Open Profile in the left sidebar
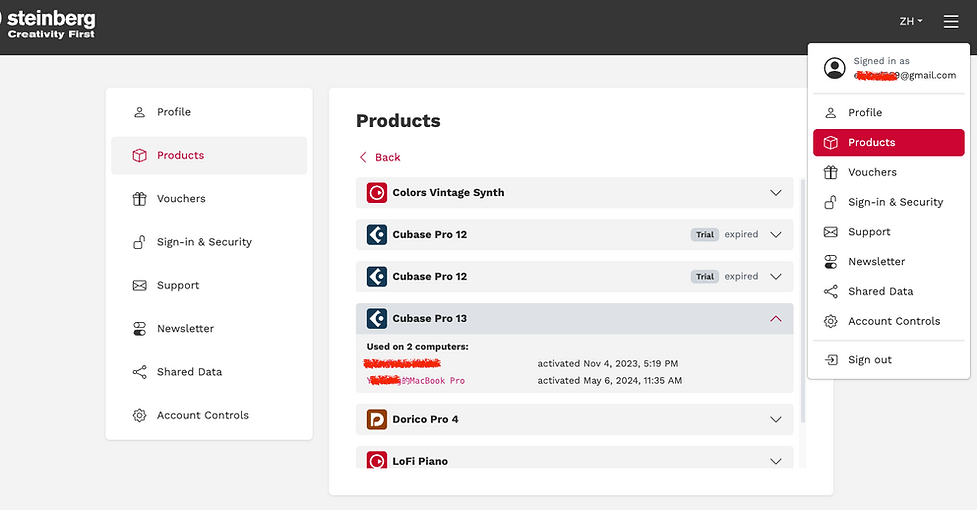 (x=209, y=112)
